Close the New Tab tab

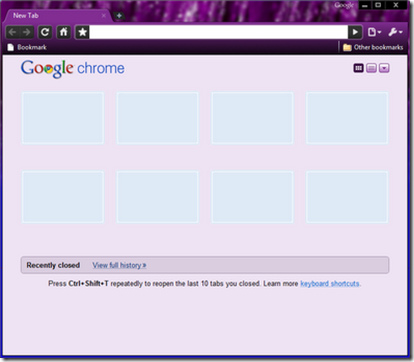pos(104,16)
